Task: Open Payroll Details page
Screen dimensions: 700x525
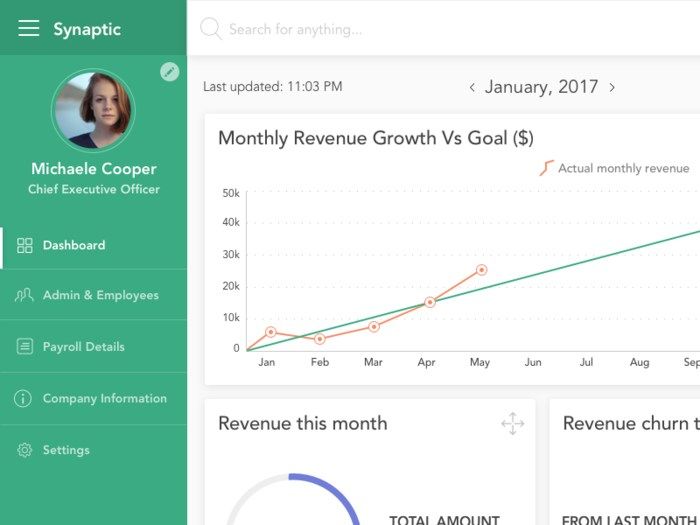Action: coord(93,346)
